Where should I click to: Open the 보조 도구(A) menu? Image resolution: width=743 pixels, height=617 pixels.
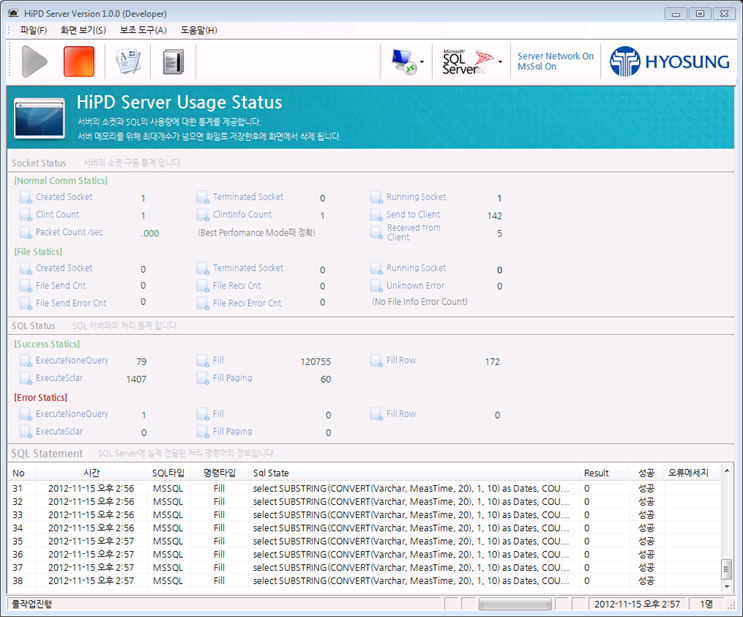143,30
